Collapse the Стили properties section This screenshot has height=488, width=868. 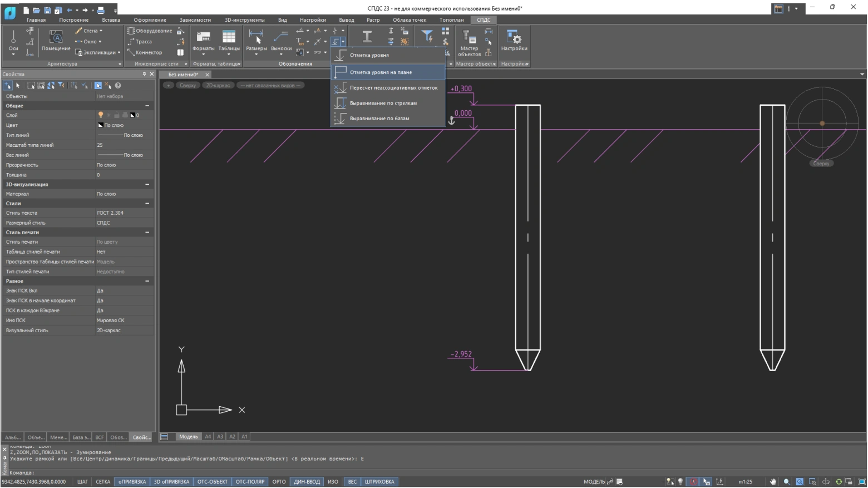pyautogui.click(x=147, y=204)
